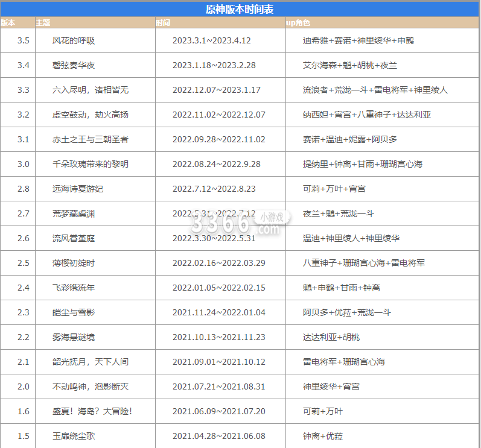This screenshot has height=448, width=481.
Task: Select characters 八重神子+珊瑚宫心海+雷电将军
Action: (x=364, y=263)
